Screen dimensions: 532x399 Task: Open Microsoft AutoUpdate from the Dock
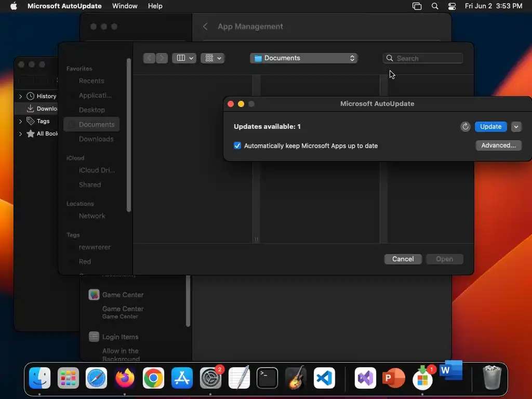pyautogui.click(x=422, y=378)
